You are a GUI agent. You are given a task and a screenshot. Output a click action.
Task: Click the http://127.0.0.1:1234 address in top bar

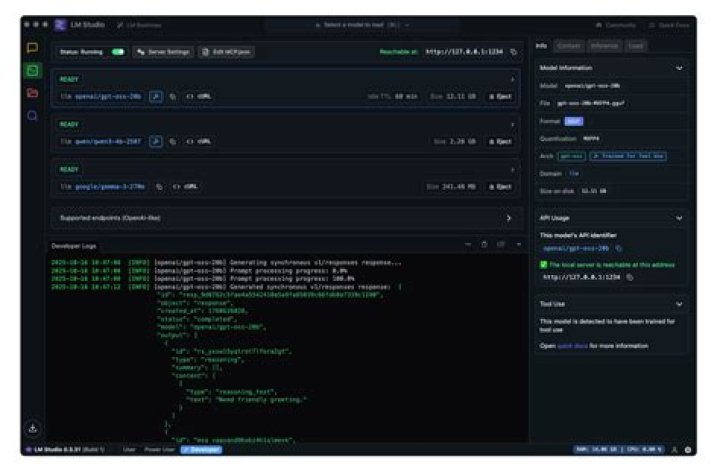[464, 52]
